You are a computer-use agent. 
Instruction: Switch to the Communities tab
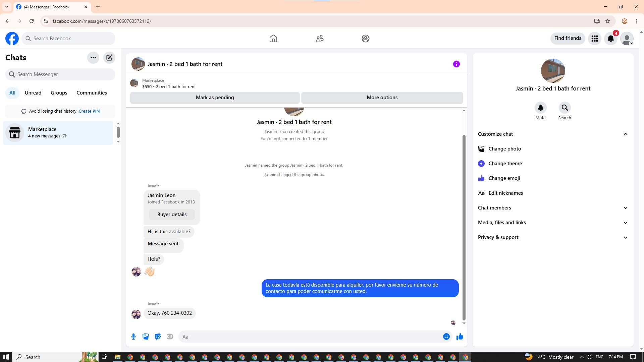point(92,93)
